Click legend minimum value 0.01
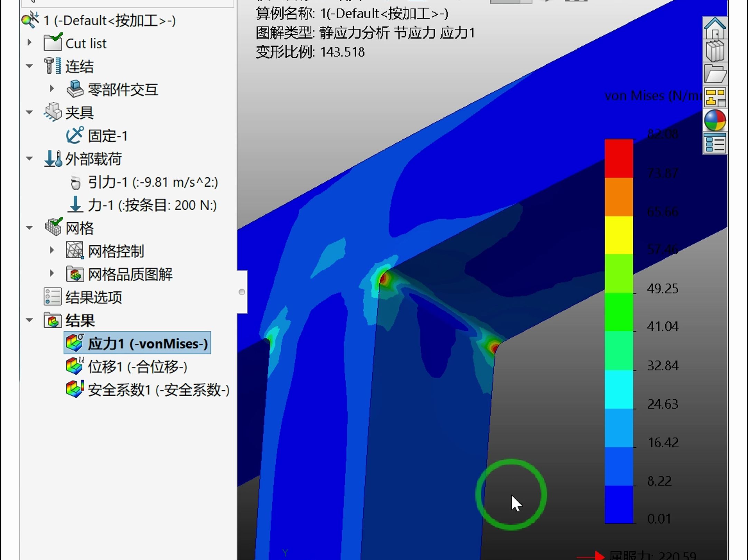This screenshot has width=748, height=560. click(659, 519)
